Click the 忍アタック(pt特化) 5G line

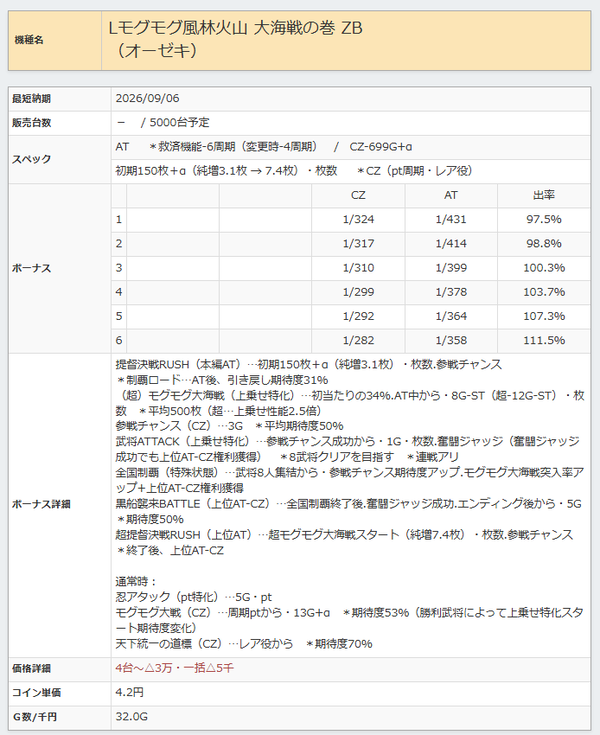click(194, 597)
